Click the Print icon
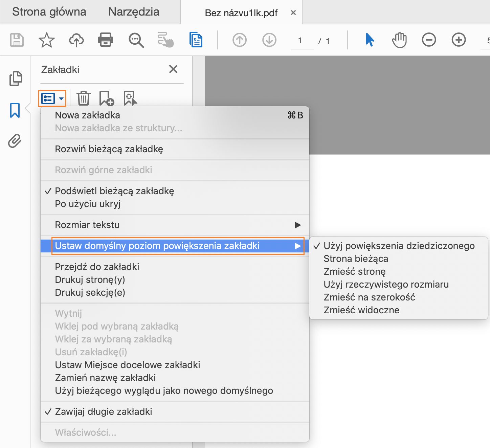The width and height of the screenshot is (490, 448). coord(106,40)
